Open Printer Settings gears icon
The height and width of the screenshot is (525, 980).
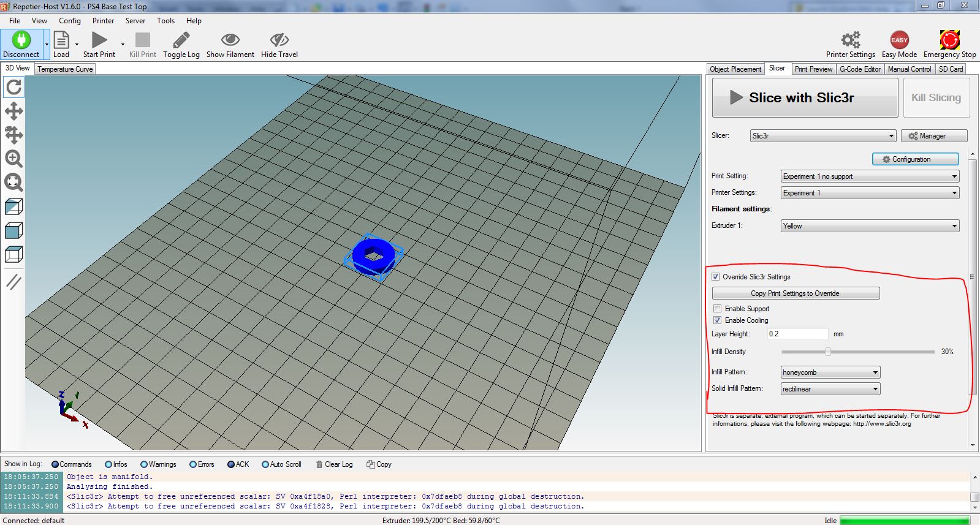coord(850,40)
